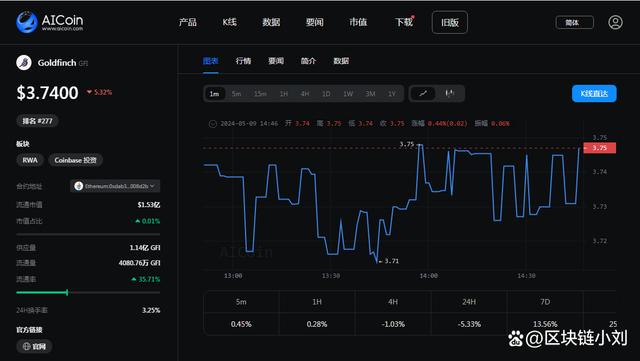Click the 14:00 time axis label
The width and height of the screenshot is (640, 361).
(429, 276)
